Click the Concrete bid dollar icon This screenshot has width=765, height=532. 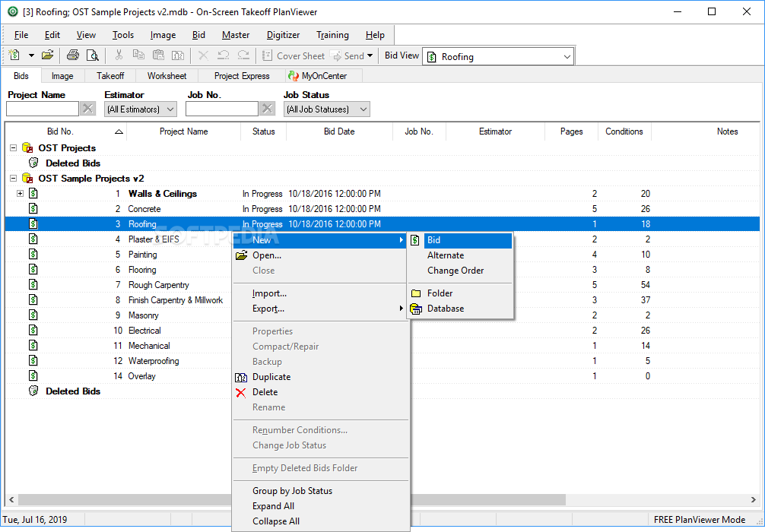(33, 209)
